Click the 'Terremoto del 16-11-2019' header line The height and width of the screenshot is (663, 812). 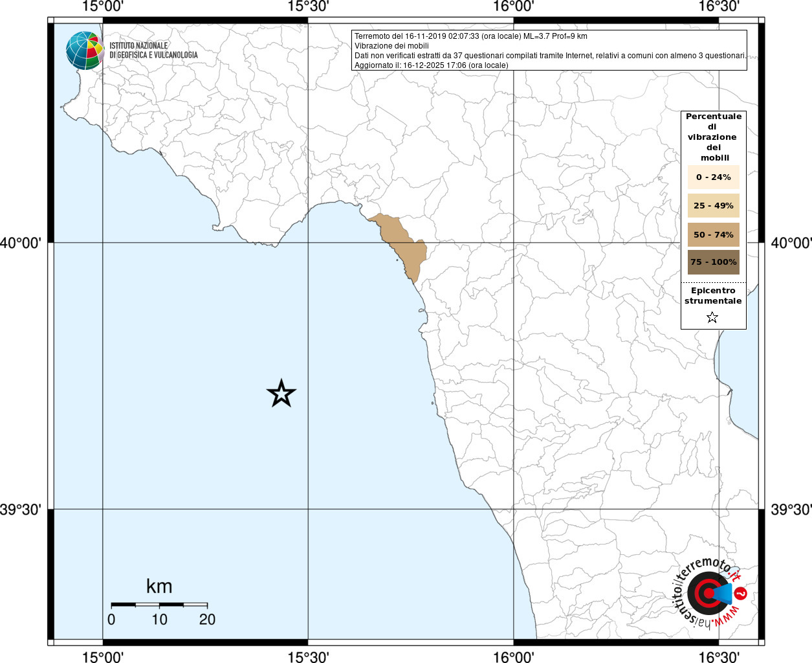click(471, 36)
